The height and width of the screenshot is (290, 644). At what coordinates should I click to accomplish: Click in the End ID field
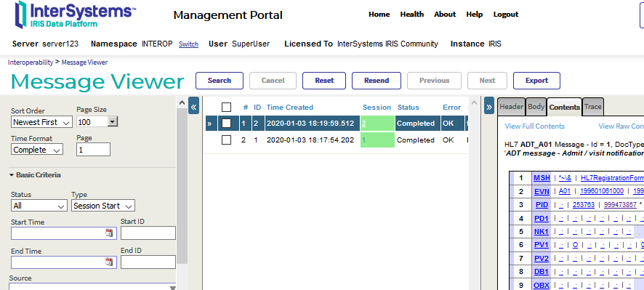(x=148, y=262)
